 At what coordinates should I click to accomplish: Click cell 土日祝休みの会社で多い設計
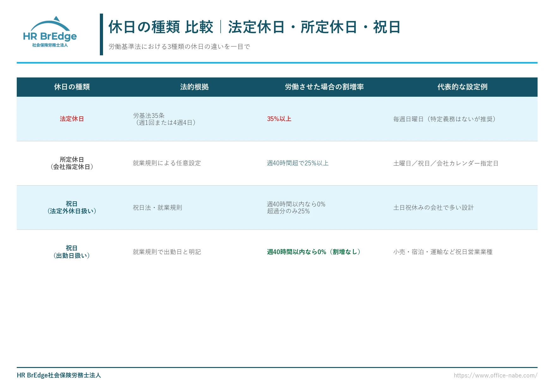tap(433, 207)
